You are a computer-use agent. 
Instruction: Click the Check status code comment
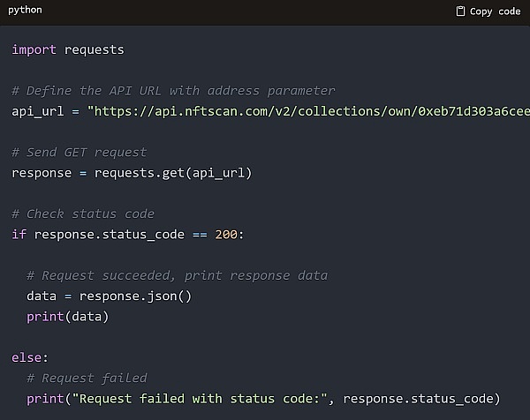pos(83,214)
